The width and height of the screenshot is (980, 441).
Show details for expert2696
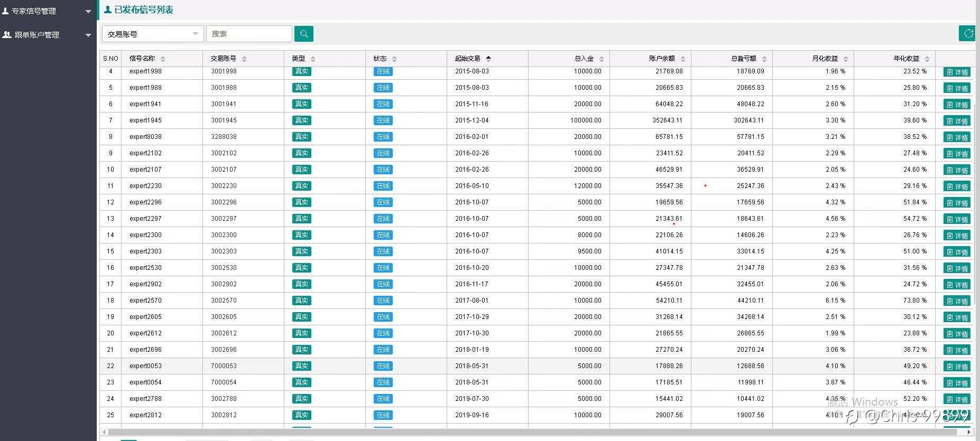[957, 350]
